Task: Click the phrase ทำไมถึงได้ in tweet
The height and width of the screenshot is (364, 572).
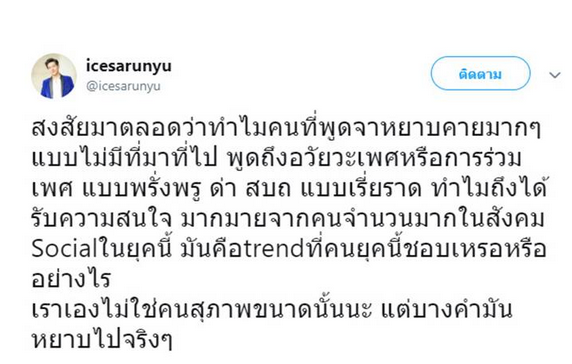Action: [x=490, y=188]
